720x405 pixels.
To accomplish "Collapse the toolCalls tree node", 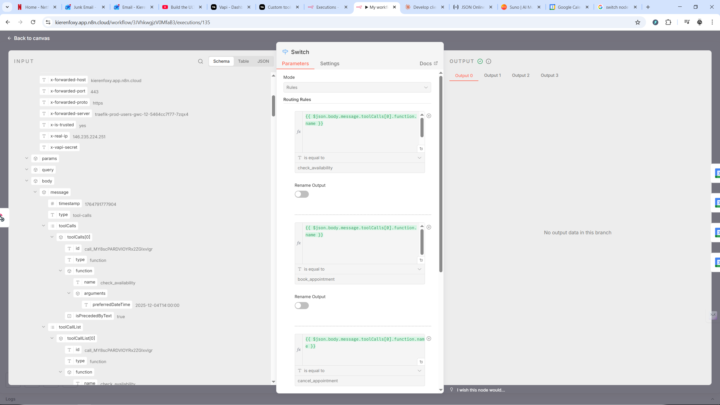I will pos(44,226).
